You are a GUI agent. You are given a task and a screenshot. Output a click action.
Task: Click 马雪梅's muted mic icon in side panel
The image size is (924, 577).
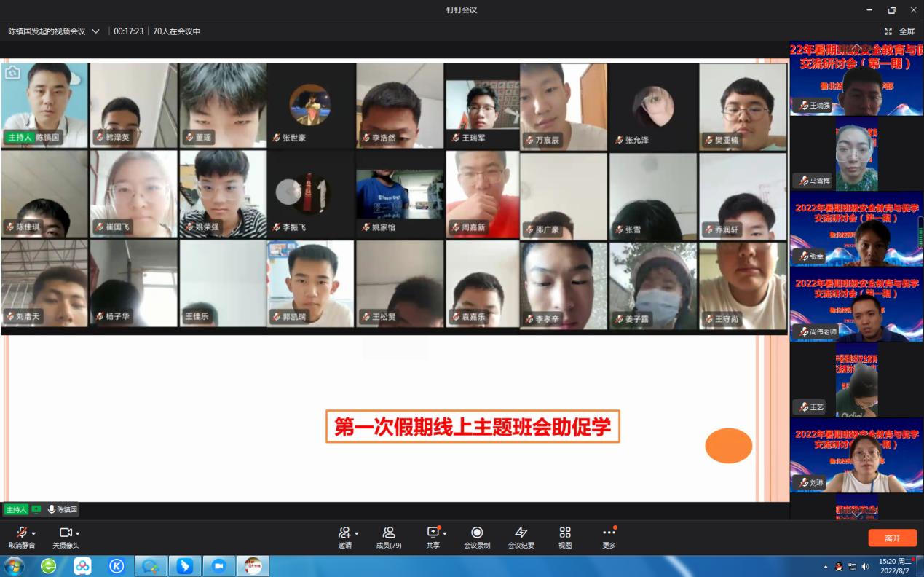pyautogui.click(x=804, y=181)
